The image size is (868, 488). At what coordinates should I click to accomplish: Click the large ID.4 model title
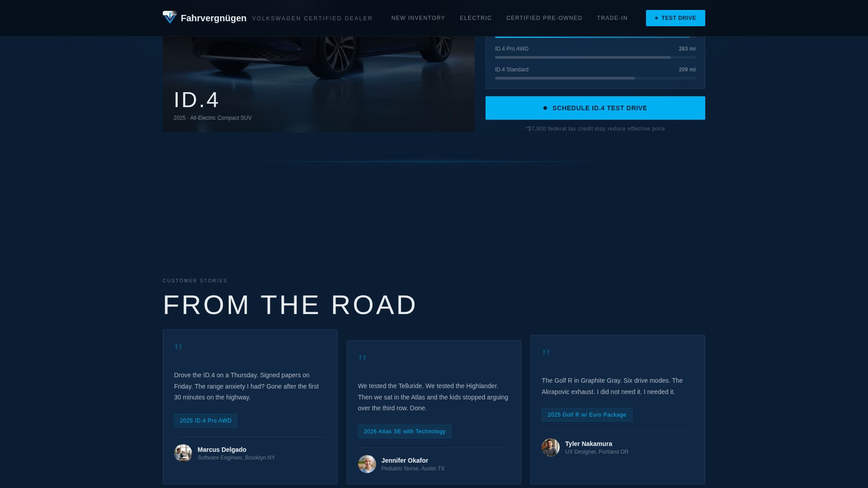[196, 100]
